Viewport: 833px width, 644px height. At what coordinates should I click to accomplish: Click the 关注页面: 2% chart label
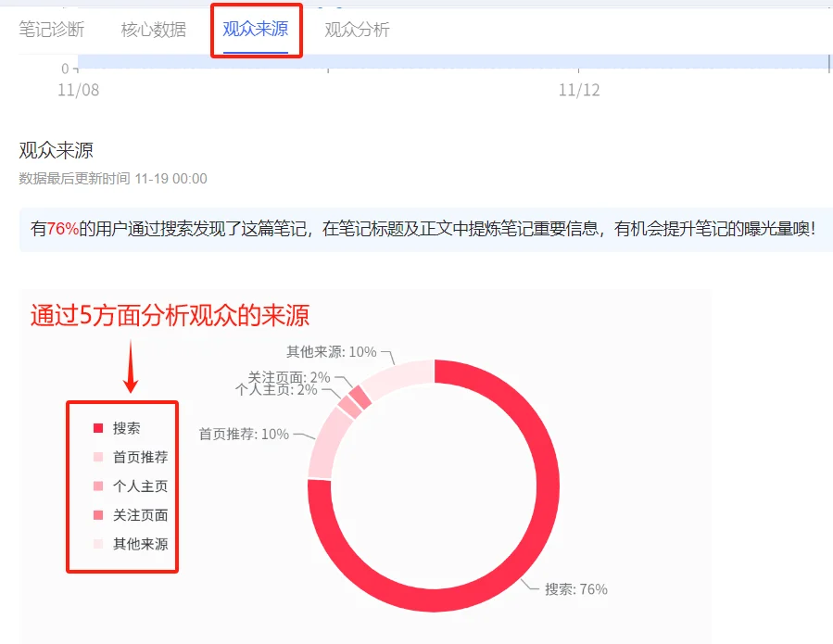tap(289, 377)
